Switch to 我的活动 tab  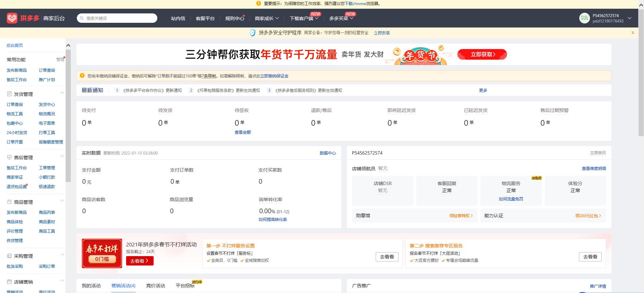(x=91, y=286)
